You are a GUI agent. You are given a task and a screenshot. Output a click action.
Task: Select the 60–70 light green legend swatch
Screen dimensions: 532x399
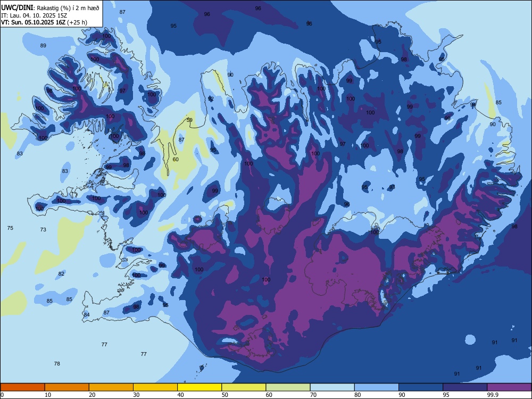pyautogui.click(x=288, y=387)
